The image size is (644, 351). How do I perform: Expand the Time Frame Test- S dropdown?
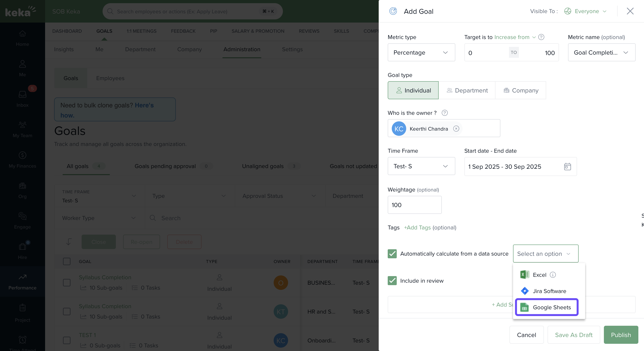coord(421,166)
